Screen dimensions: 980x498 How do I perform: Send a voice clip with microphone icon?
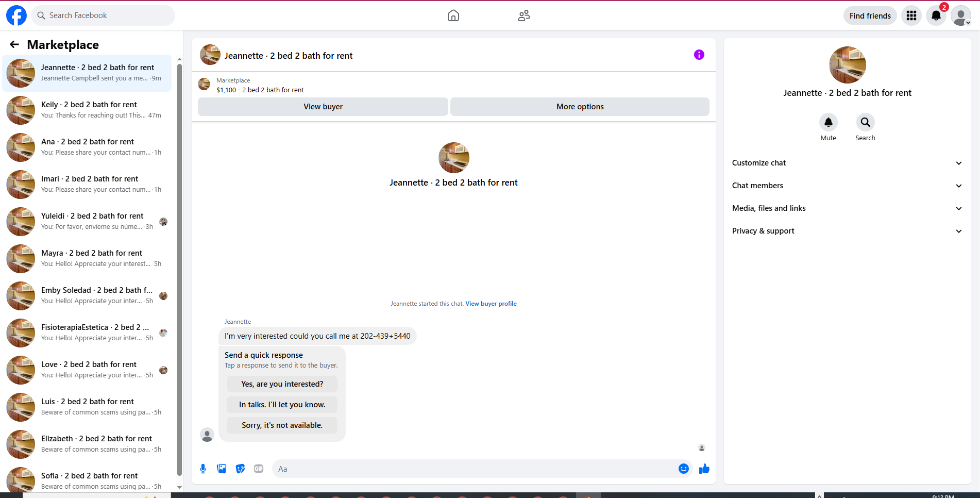coord(203,469)
